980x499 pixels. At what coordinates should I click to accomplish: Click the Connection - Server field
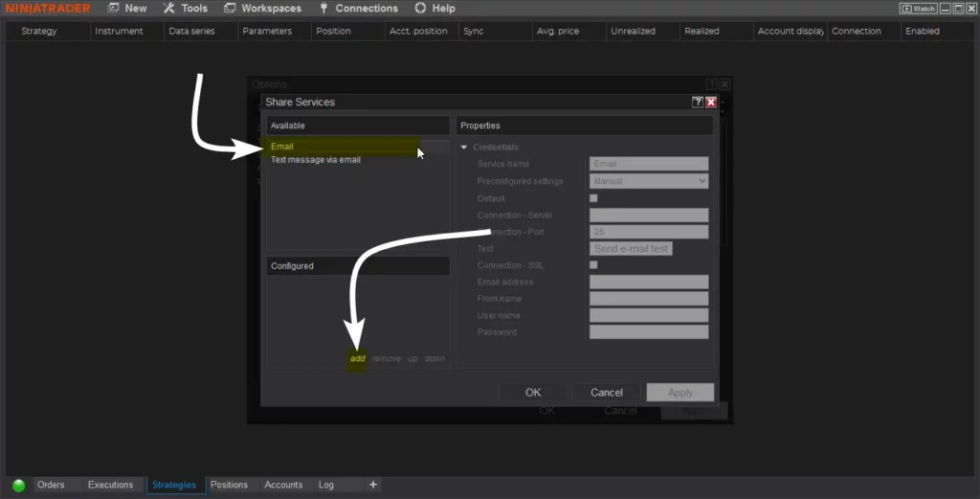click(x=649, y=215)
